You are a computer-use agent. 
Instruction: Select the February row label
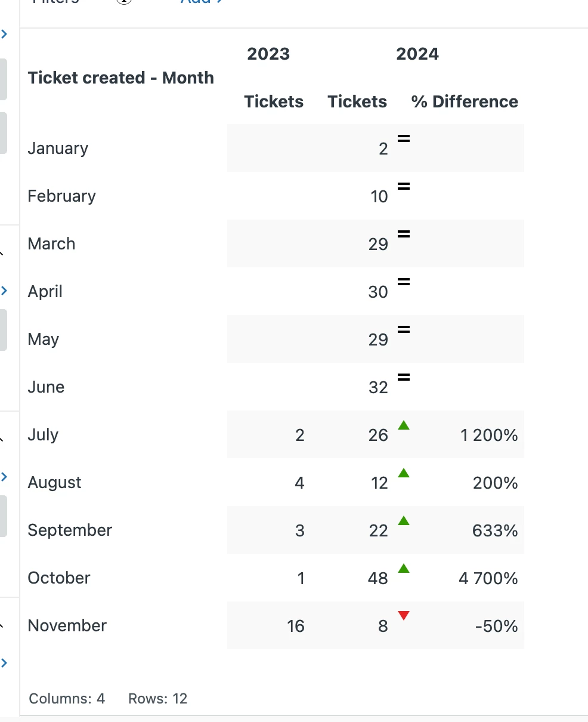[61, 196]
